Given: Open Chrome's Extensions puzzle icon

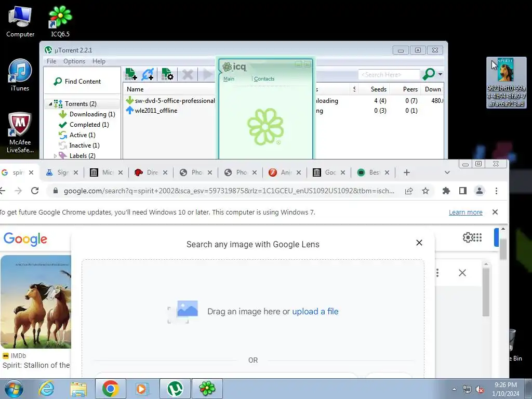Looking at the screenshot, I should click(446, 191).
